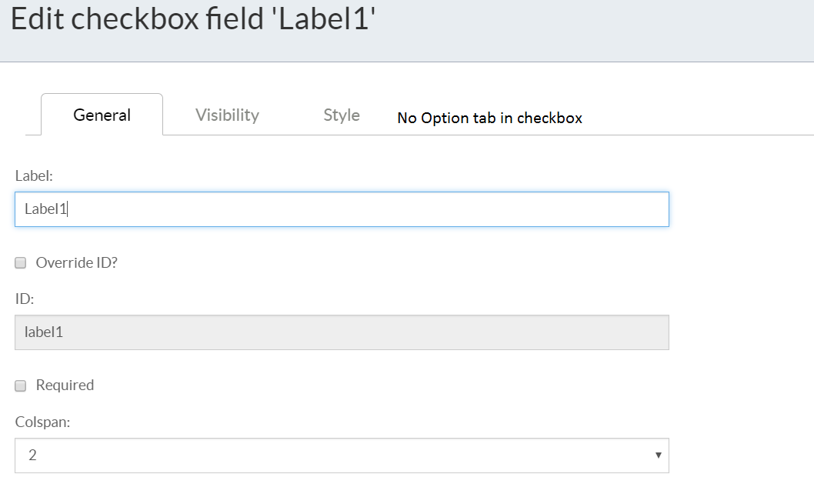814x504 pixels.
Task: Click the 'Override ID?' label text
Action: pyautogui.click(x=76, y=262)
